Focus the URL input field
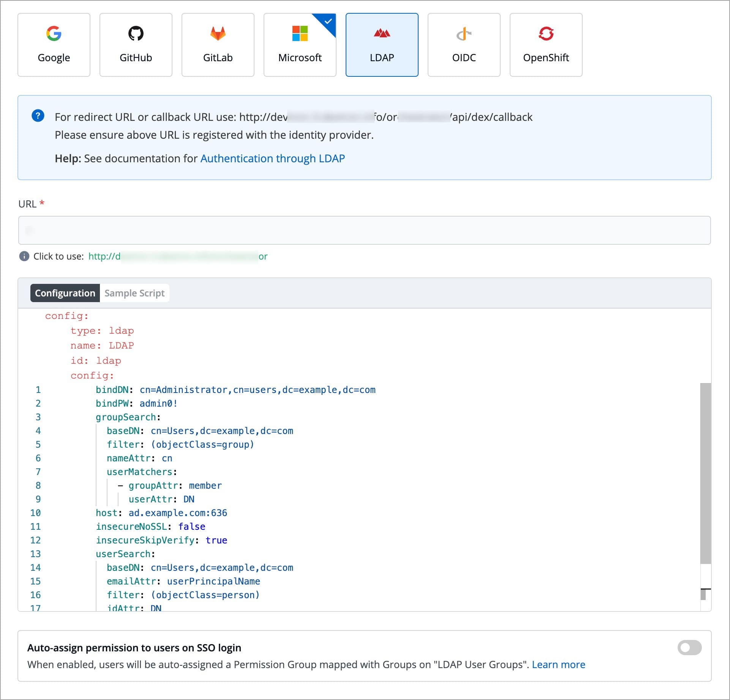This screenshot has height=700, width=730. click(364, 230)
